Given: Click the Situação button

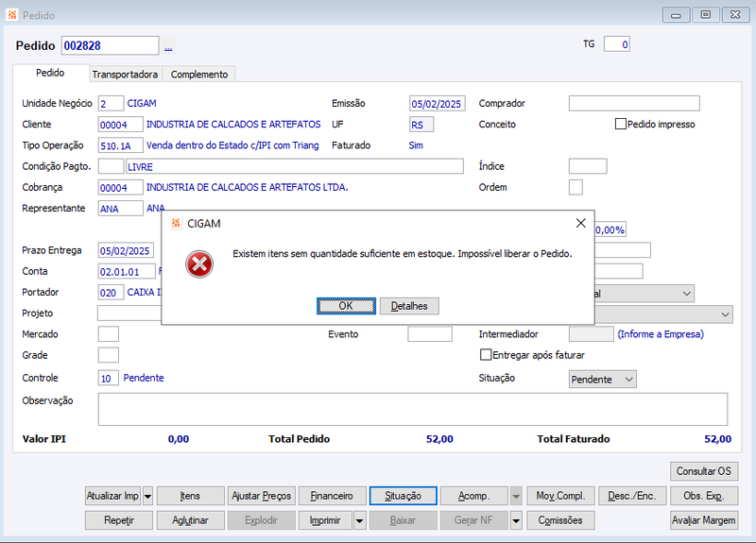Looking at the screenshot, I should coord(404,496).
